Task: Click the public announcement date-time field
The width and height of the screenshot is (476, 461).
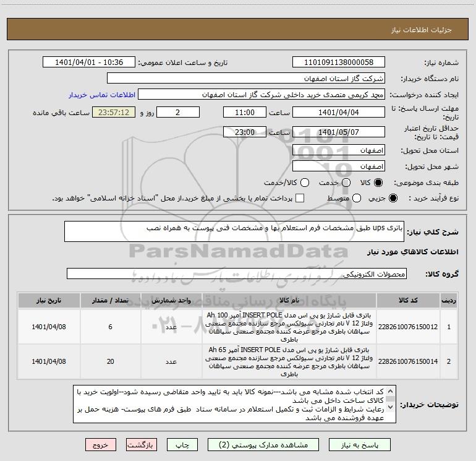Action: click(x=89, y=62)
